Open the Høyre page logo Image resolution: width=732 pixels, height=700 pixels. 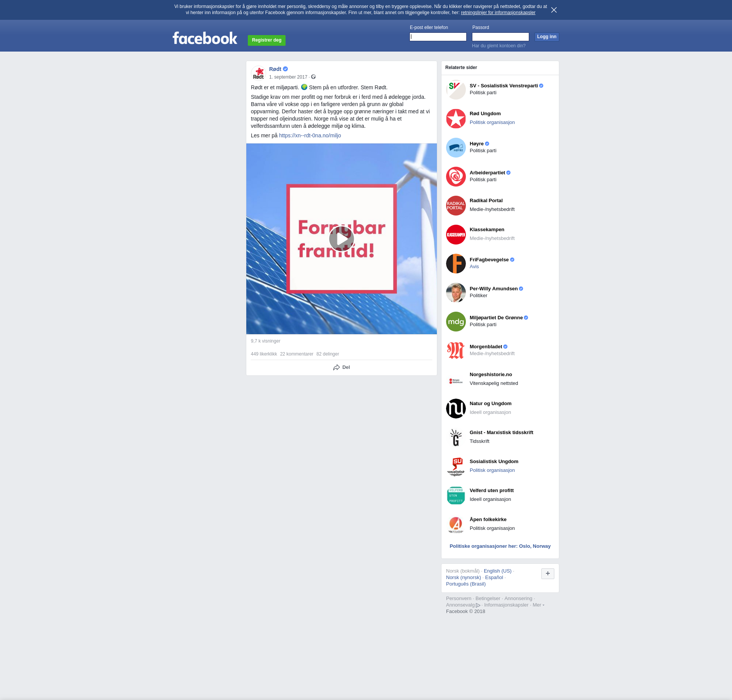(456, 148)
